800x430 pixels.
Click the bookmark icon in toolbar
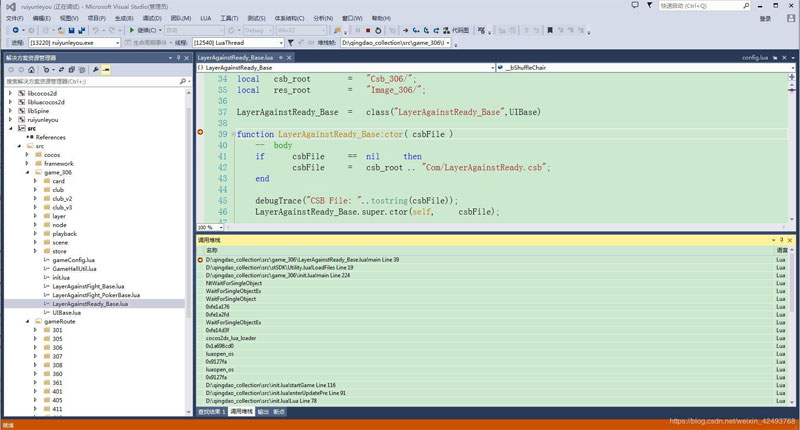tap(550, 31)
